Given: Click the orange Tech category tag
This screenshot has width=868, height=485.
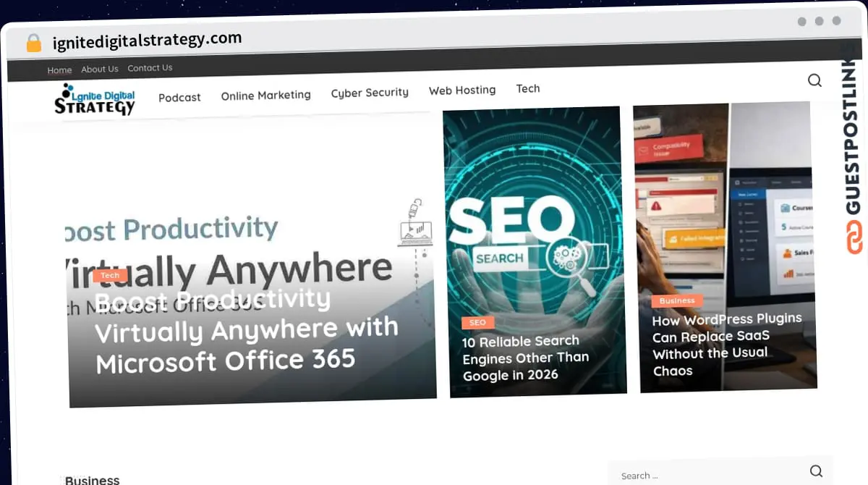Looking at the screenshot, I should [x=110, y=275].
